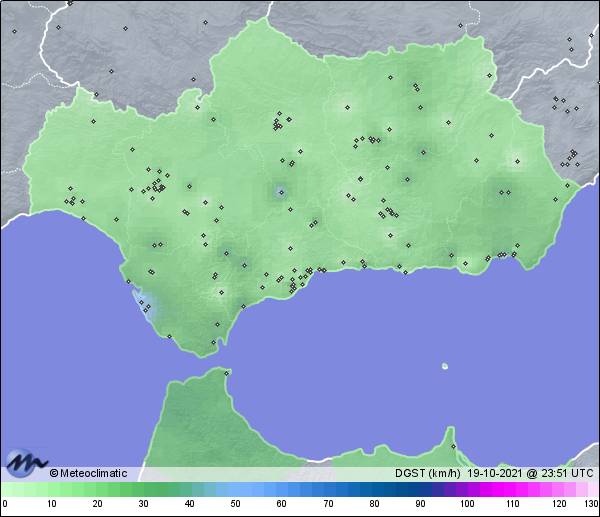
Task: Click scale label 90
Action: [421, 504]
